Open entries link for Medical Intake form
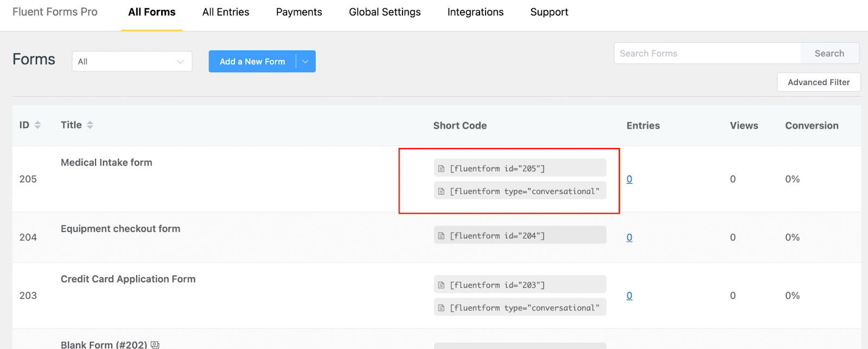This screenshot has width=868, height=349. coord(629,179)
